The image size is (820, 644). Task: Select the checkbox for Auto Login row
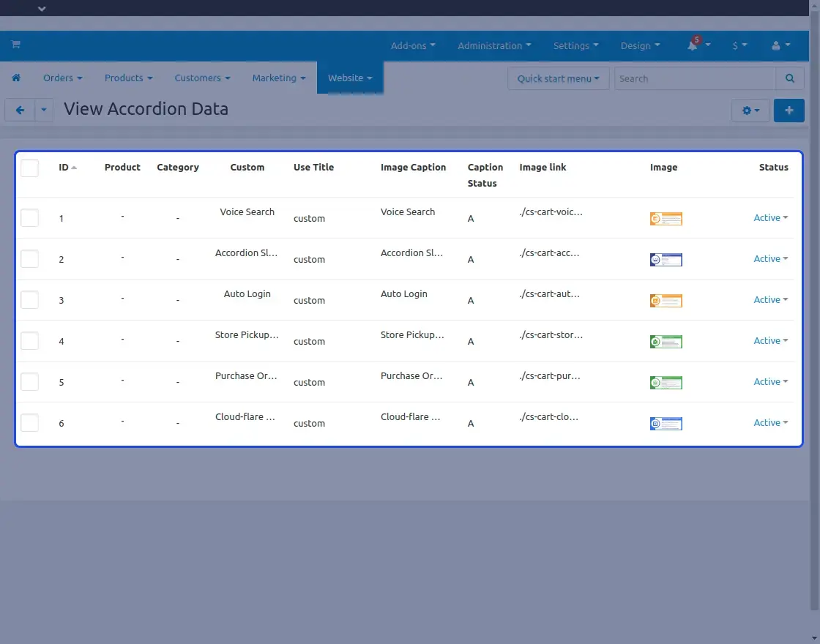(x=29, y=300)
